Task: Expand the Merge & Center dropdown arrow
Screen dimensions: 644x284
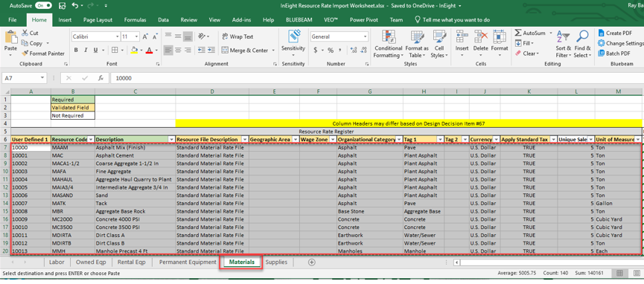Action: 273,50
